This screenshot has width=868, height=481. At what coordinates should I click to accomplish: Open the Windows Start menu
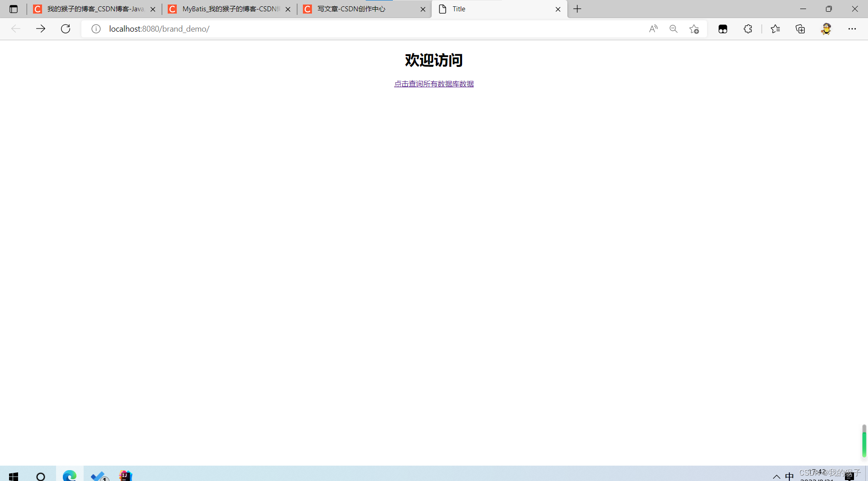coord(14,476)
